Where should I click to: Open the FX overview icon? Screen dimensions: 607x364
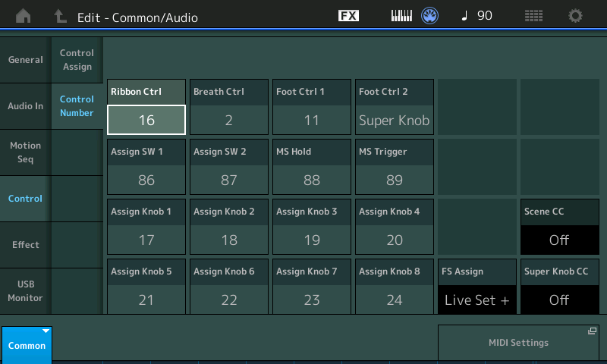click(348, 16)
